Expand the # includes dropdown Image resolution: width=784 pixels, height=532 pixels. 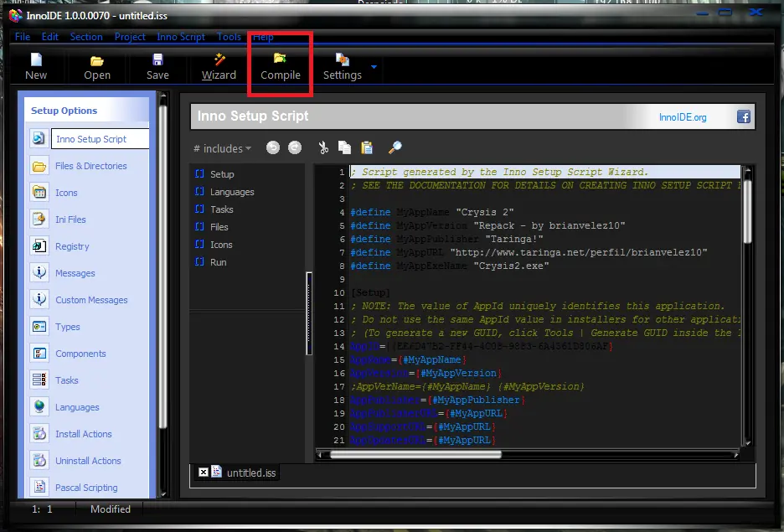pos(222,148)
